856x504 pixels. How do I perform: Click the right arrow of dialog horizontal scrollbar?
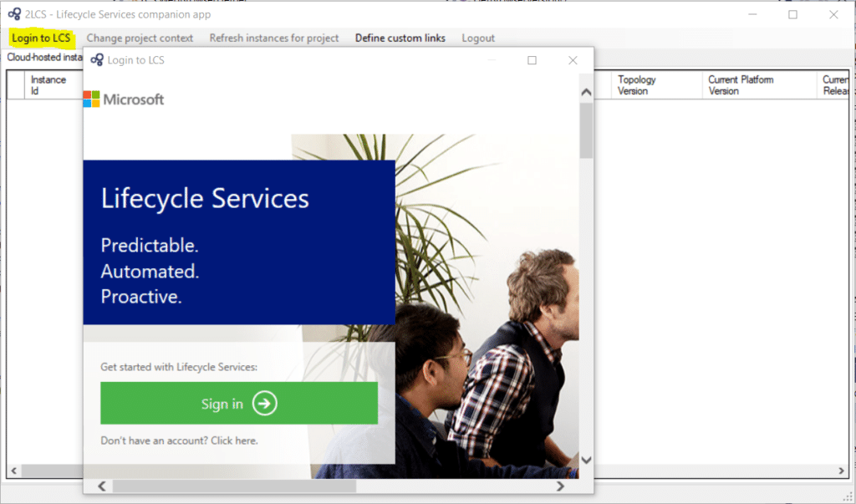click(x=560, y=486)
